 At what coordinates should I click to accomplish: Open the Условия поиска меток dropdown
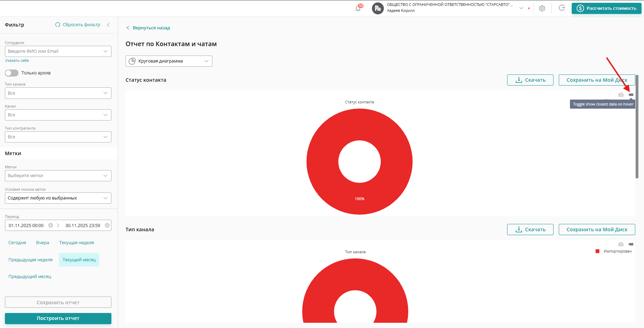tap(58, 198)
